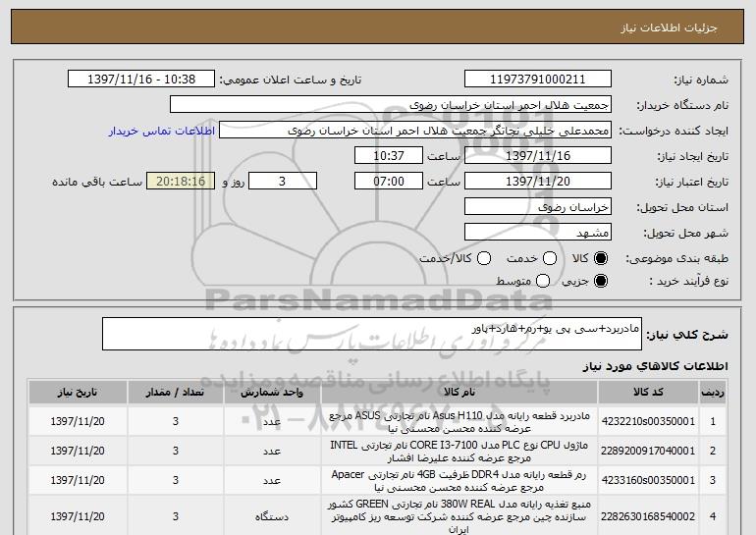Click the quantity 3 in the CPU row
756x535 pixels.
(x=176, y=451)
